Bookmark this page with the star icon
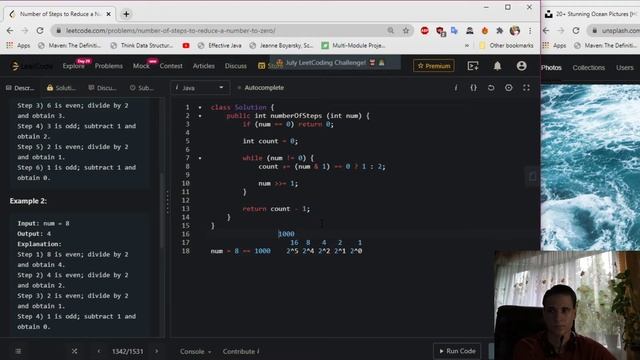Screen dimensions: 640x360 [x=406, y=31]
